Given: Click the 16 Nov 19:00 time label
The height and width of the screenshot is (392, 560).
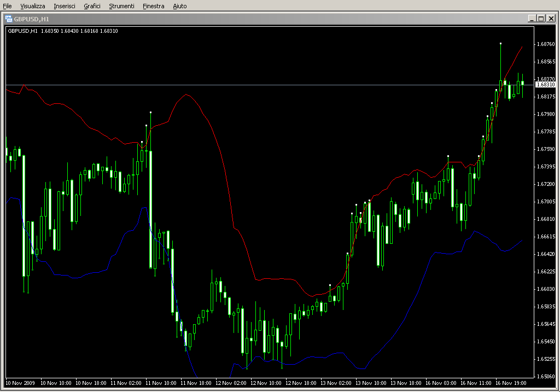Looking at the screenshot, I should click(511, 383).
